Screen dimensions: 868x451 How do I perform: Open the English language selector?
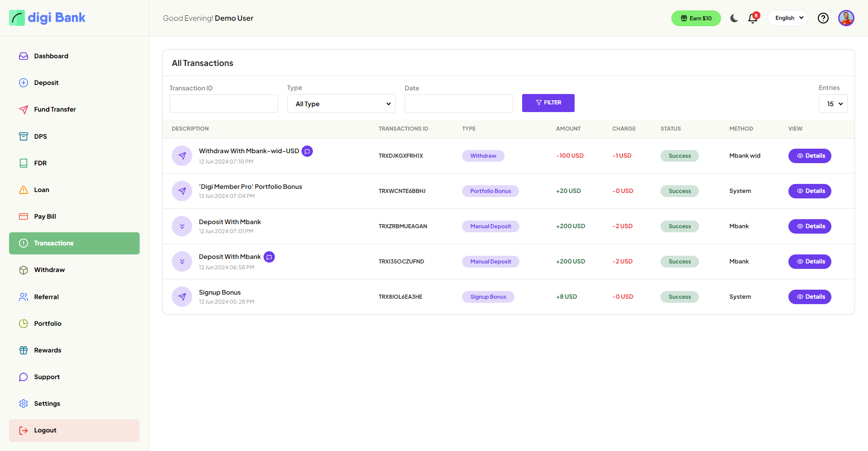[x=788, y=18]
